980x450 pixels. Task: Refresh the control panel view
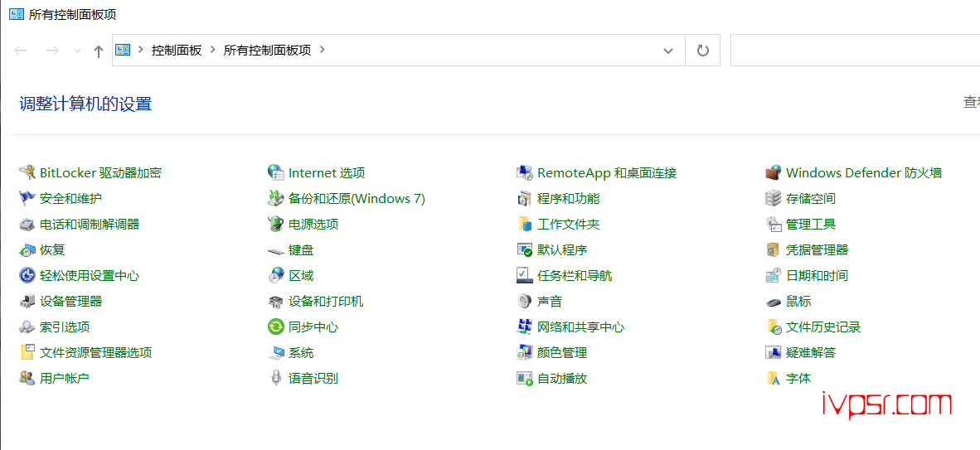(703, 50)
